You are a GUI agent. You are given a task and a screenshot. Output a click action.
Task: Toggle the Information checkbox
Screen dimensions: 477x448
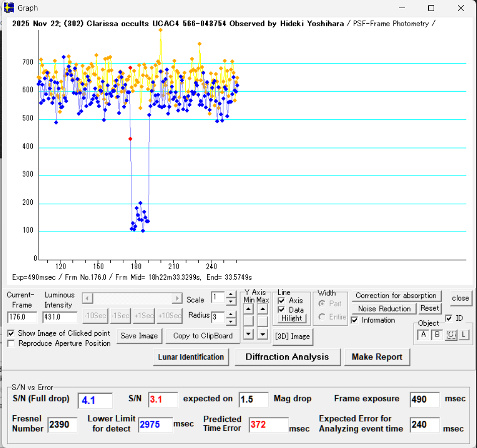[355, 320]
